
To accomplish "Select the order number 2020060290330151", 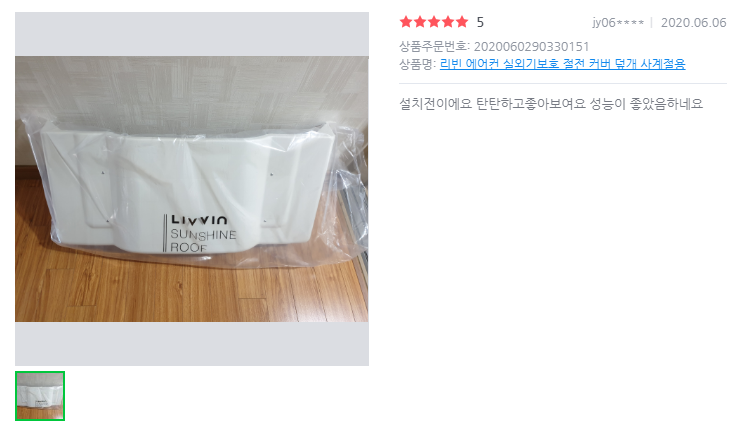I will [x=531, y=47].
